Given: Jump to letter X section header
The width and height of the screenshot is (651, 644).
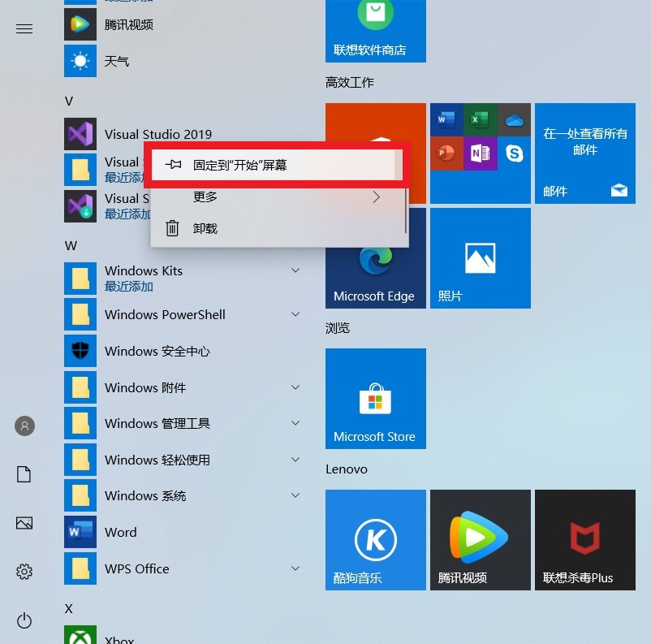Looking at the screenshot, I should pos(69,609).
